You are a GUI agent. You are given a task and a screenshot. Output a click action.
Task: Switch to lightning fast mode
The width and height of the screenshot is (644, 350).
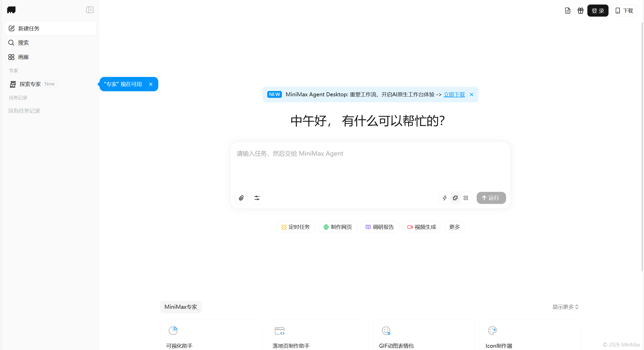[x=445, y=198]
